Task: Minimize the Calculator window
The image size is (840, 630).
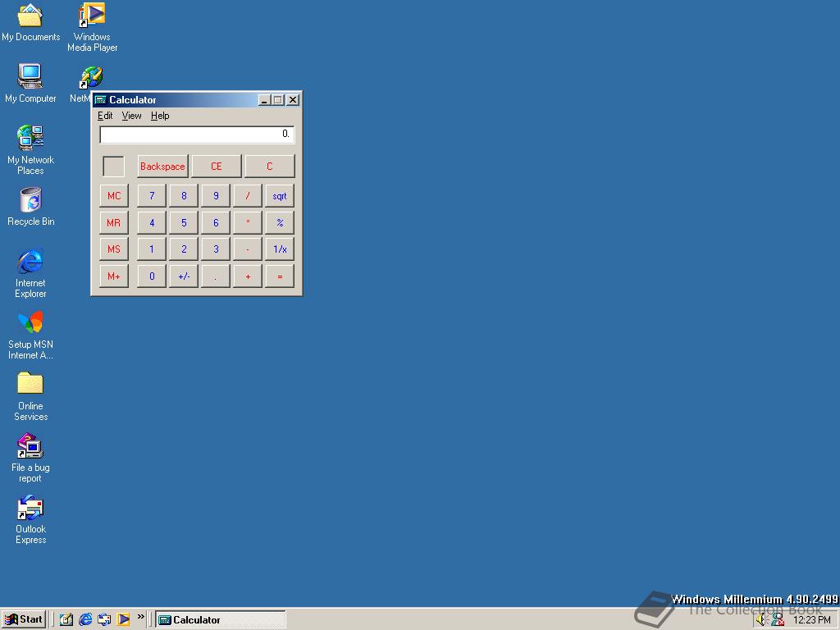Action: pos(264,99)
